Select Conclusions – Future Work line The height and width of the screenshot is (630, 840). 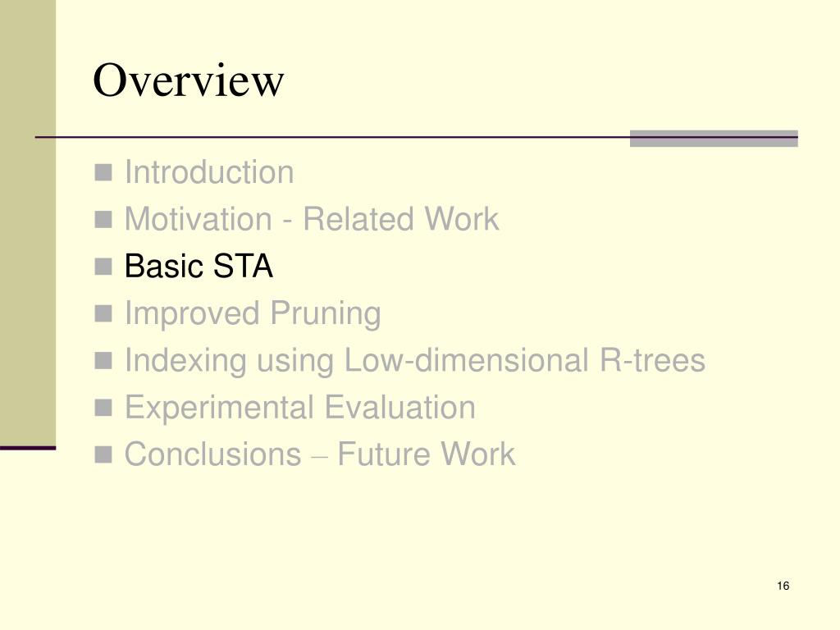(319, 454)
